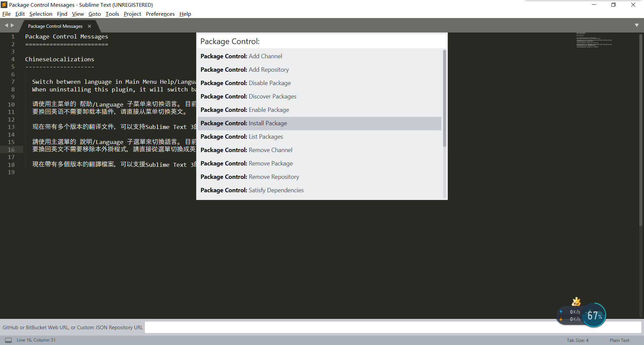Click the 67% floating monitor widget

(x=594, y=315)
